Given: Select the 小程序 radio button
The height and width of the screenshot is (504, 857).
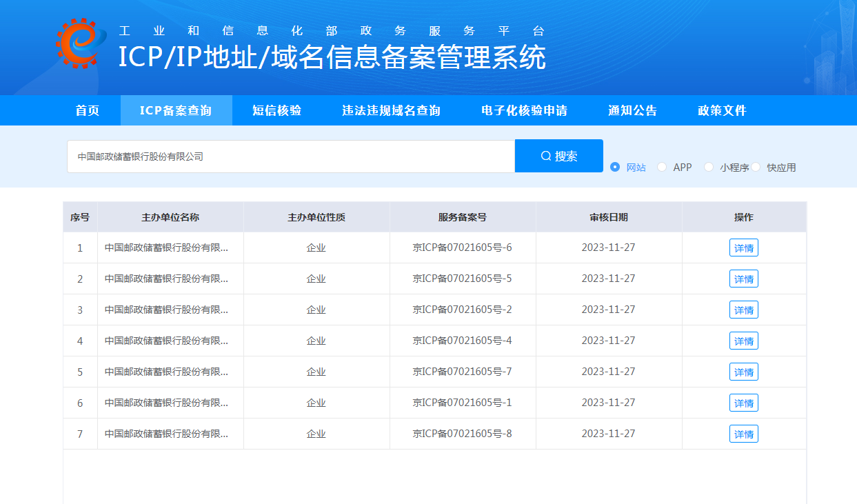Looking at the screenshot, I should pos(708,167).
